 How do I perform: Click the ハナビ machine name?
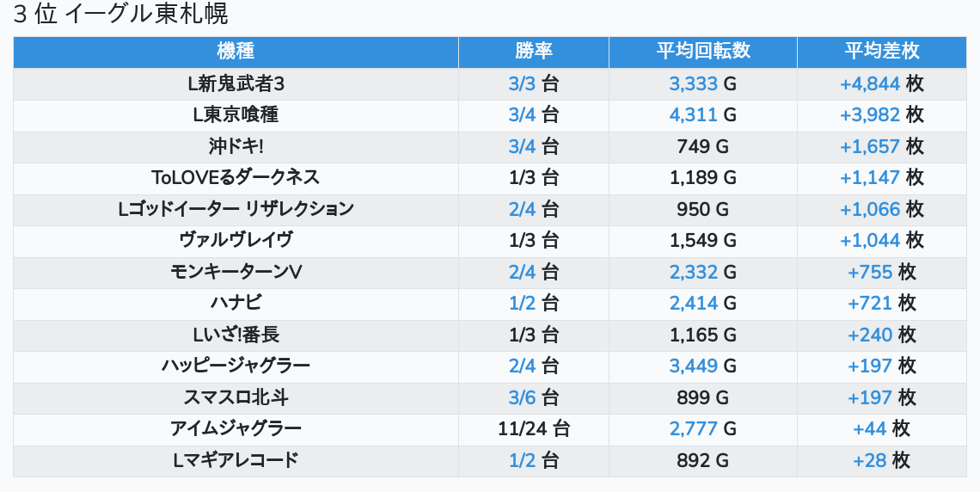click(x=236, y=304)
